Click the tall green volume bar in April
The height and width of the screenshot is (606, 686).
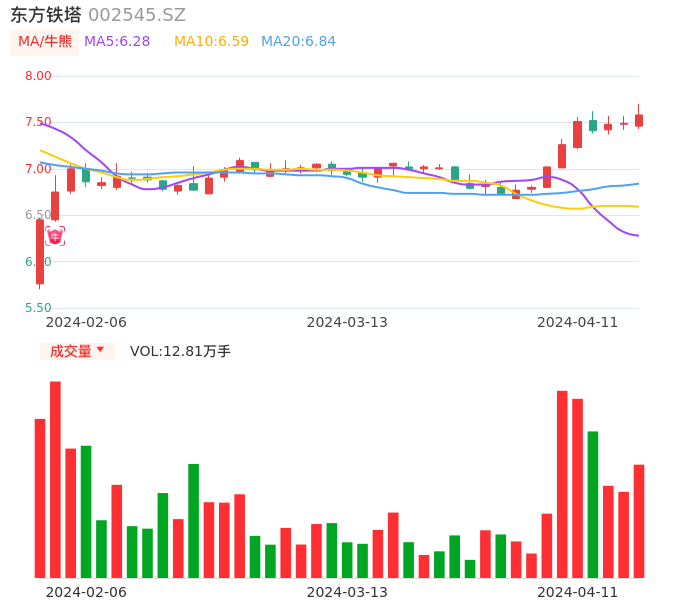coord(593,504)
